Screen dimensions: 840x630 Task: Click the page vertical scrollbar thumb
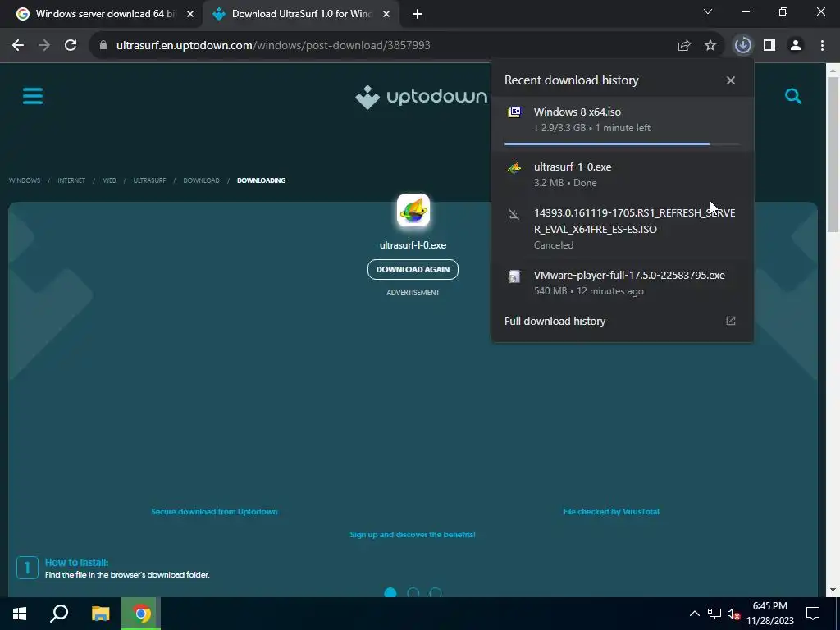pos(833,154)
